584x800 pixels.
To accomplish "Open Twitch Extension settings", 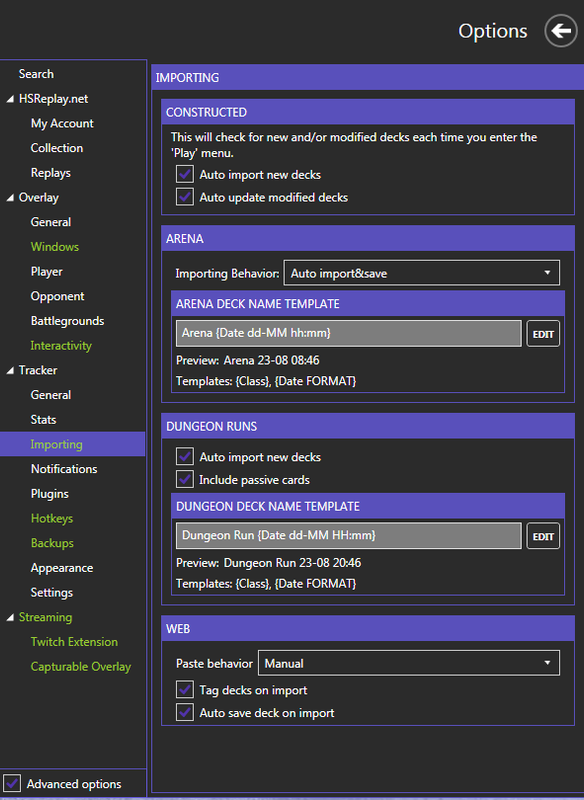I will pos(74,642).
